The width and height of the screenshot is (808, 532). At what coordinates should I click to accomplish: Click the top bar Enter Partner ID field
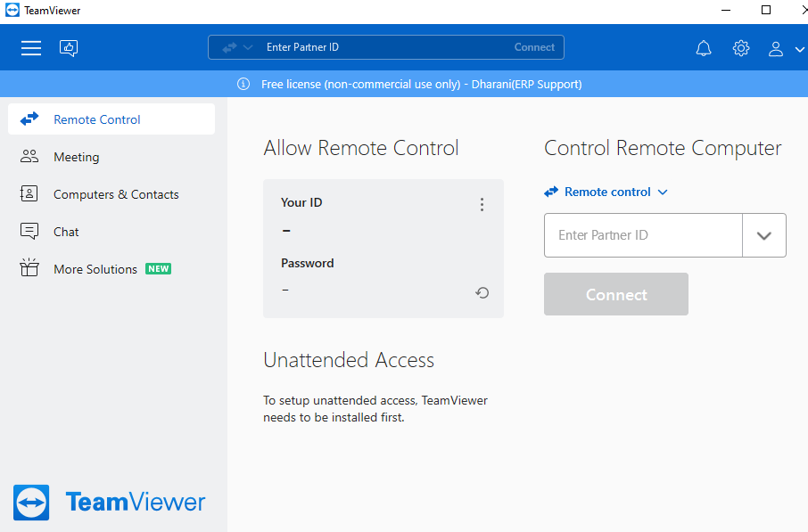(386, 47)
